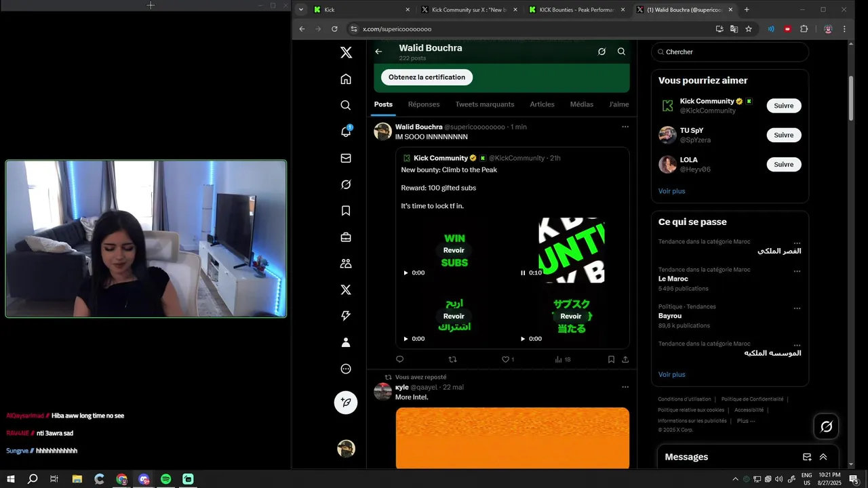This screenshot has width=868, height=488.
Task: Open Explore search icon in X sidebar
Action: tap(346, 105)
